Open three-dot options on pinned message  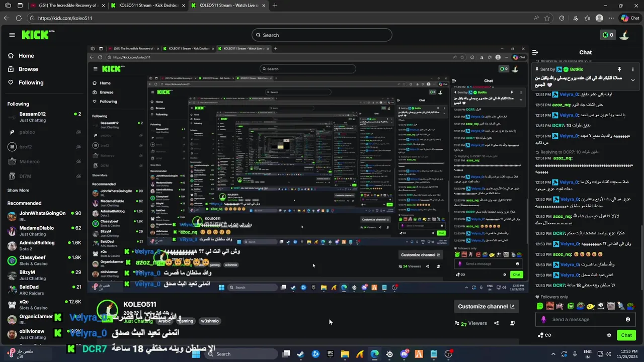coord(632,69)
